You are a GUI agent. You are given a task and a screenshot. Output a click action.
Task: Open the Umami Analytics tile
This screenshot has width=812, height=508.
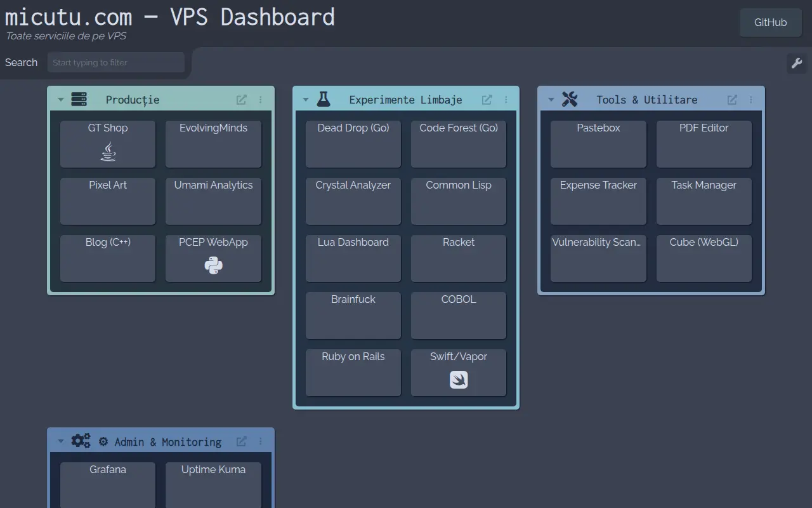[x=214, y=201]
